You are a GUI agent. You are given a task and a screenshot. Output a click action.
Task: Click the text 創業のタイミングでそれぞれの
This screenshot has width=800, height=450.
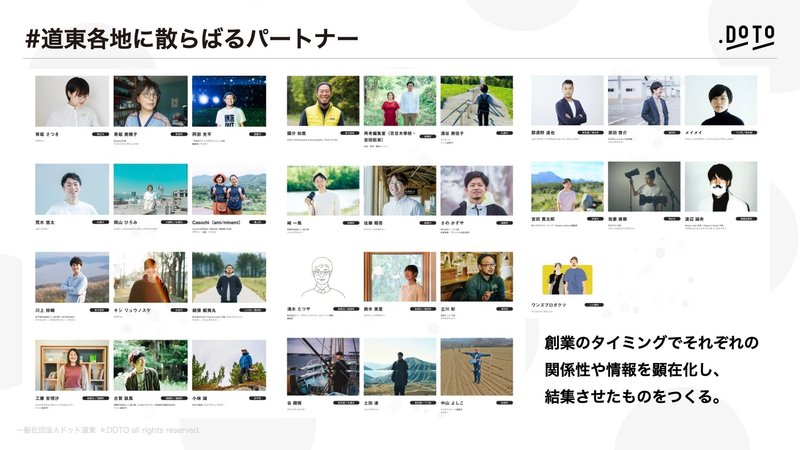pos(652,342)
